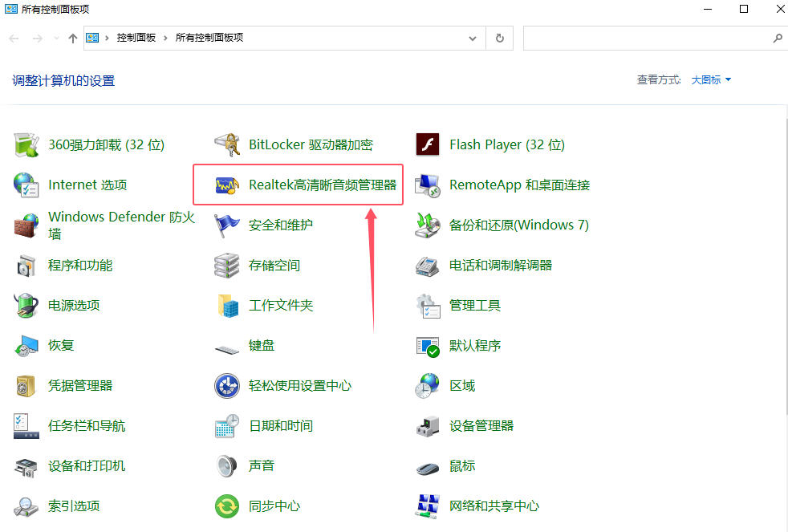Viewport: 788px width, 532px height.
Task: Open the 大图标 view mode dropdown
Action: click(711, 80)
